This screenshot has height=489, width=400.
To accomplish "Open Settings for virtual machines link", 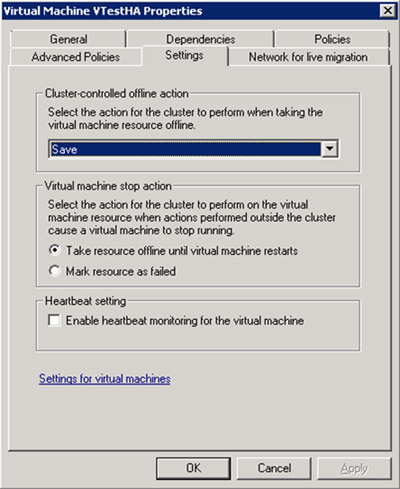I will [x=105, y=379].
